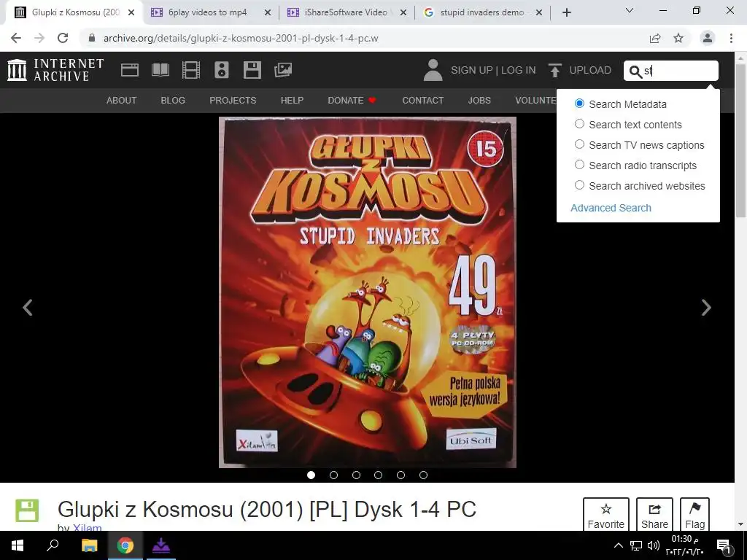
Task: Open the DONATE menu item
Action: point(352,101)
